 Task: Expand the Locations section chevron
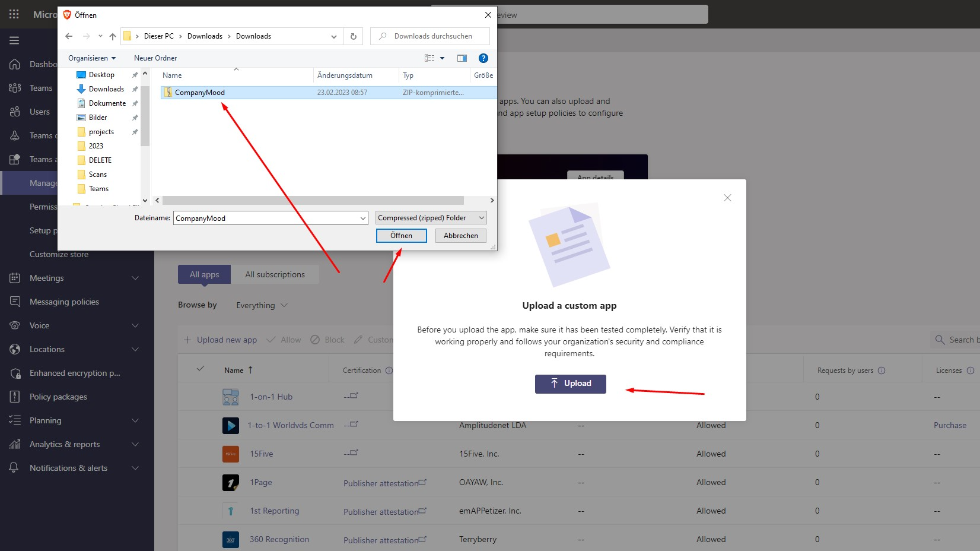pos(135,349)
